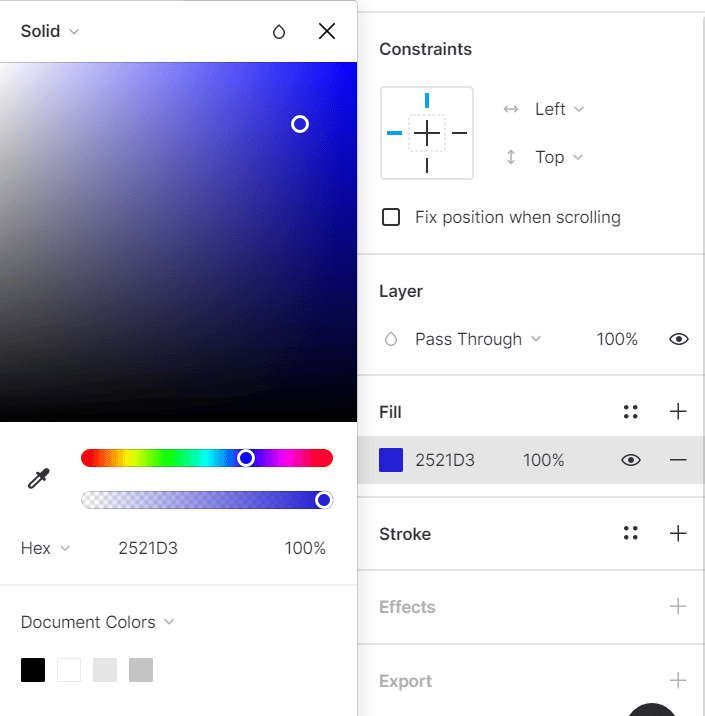Click the hex value field in color picker
This screenshot has width=705, height=716.
pyautogui.click(x=148, y=548)
